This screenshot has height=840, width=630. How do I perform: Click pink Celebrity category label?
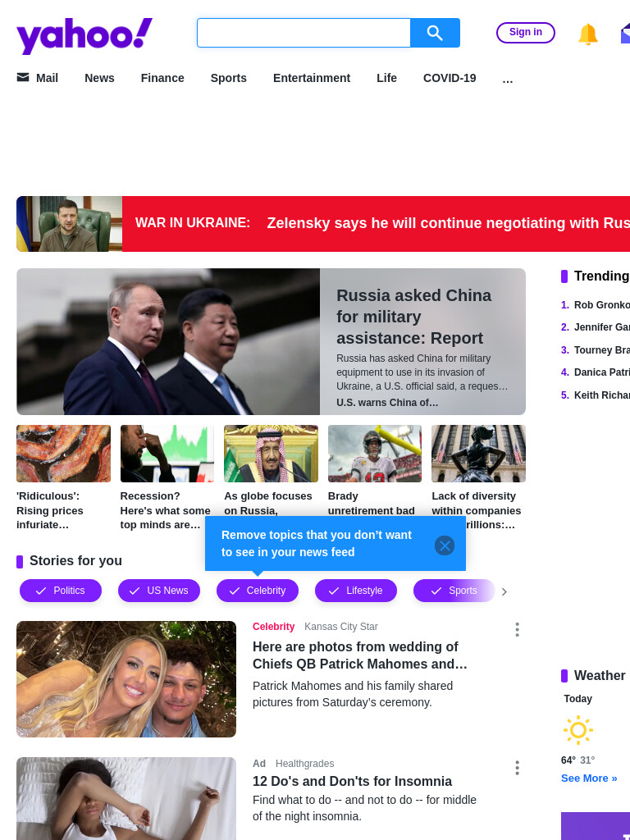[x=274, y=627]
